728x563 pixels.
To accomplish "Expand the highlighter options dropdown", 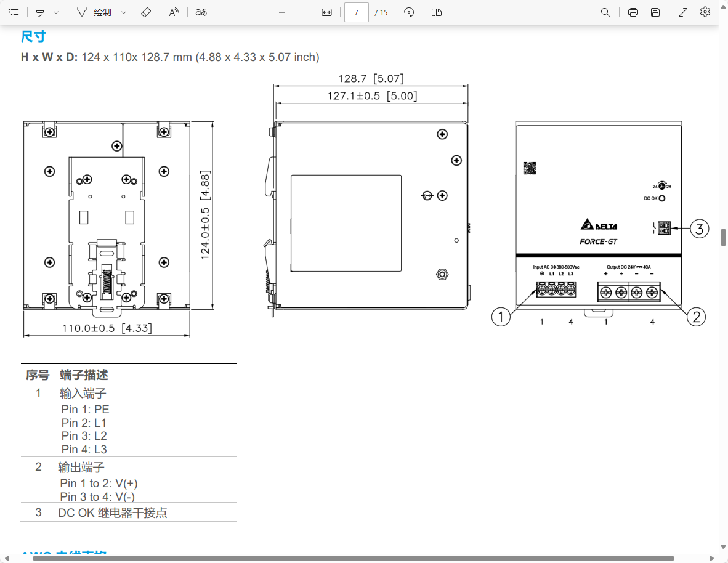I will (56, 12).
